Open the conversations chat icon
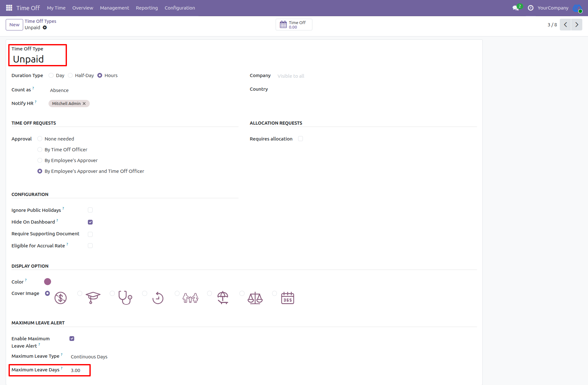 tap(516, 8)
